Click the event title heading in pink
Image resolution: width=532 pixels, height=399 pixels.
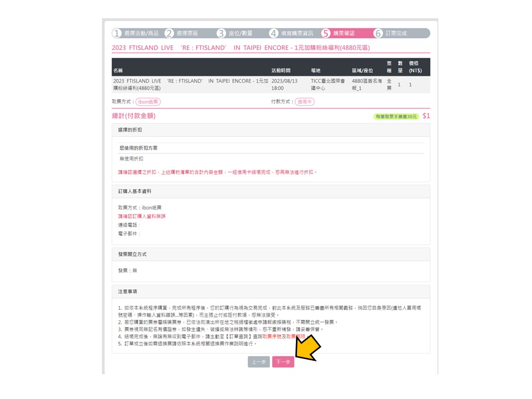pos(241,48)
